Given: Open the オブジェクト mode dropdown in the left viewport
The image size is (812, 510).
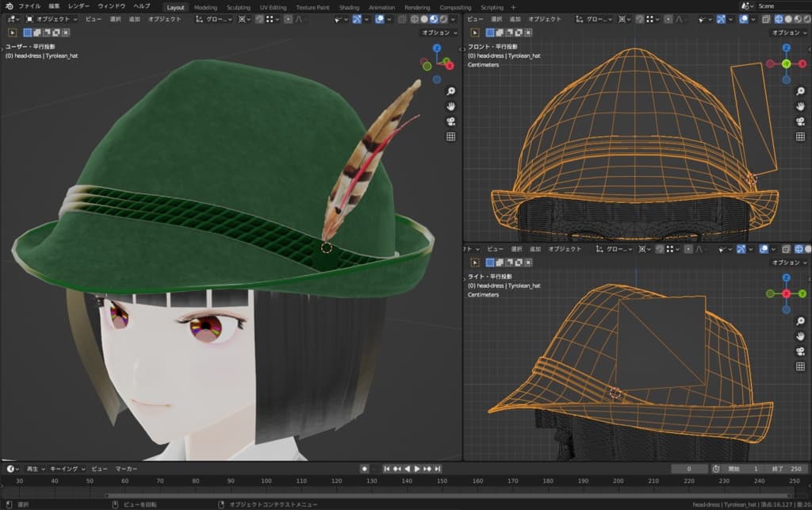Looking at the screenshot, I should click(52, 19).
